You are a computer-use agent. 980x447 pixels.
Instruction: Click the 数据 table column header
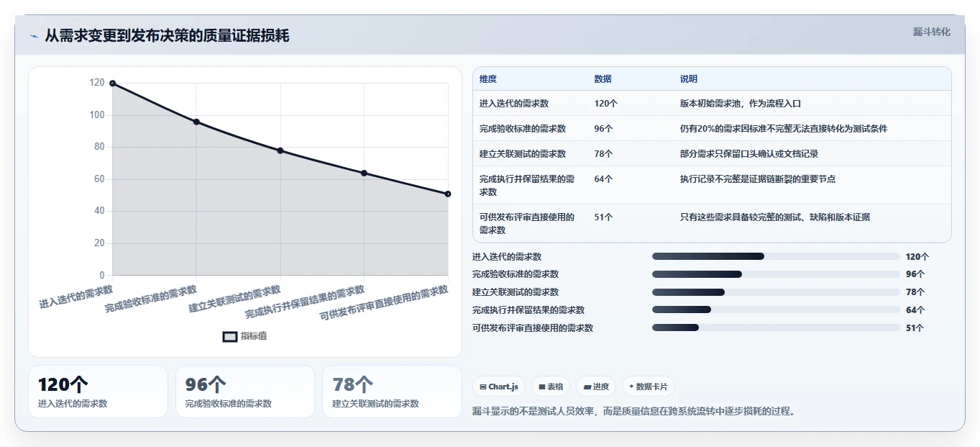pyautogui.click(x=603, y=79)
